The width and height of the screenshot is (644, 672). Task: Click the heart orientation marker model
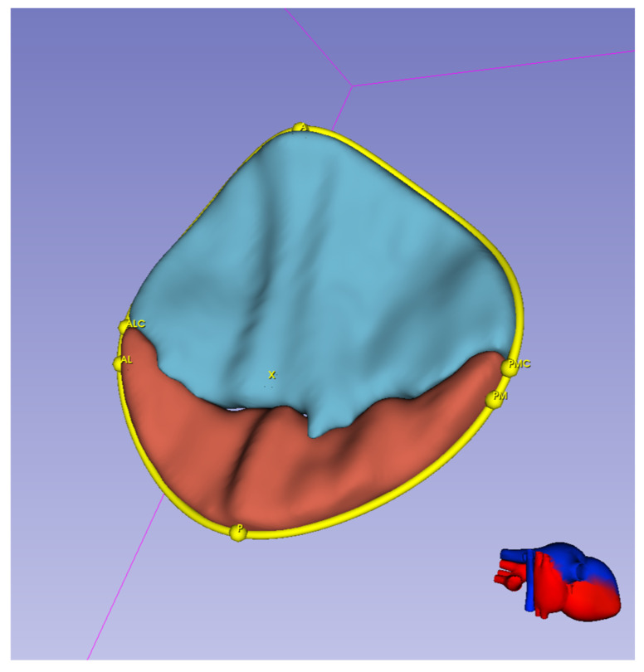click(x=558, y=581)
